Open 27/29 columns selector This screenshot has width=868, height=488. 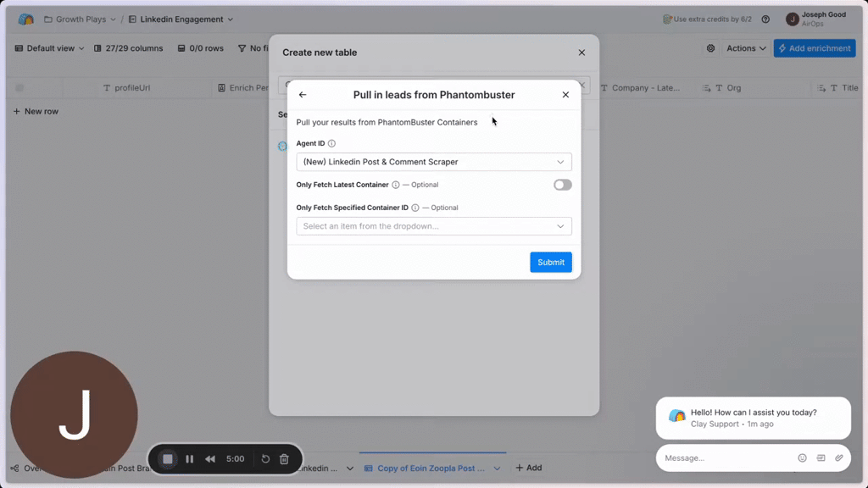coord(129,48)
